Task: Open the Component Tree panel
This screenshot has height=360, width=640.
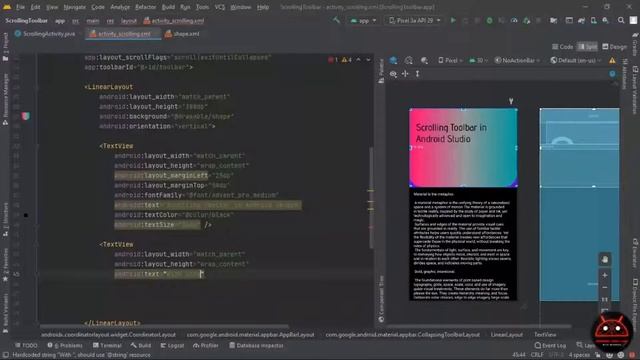Action: [381, 299]
